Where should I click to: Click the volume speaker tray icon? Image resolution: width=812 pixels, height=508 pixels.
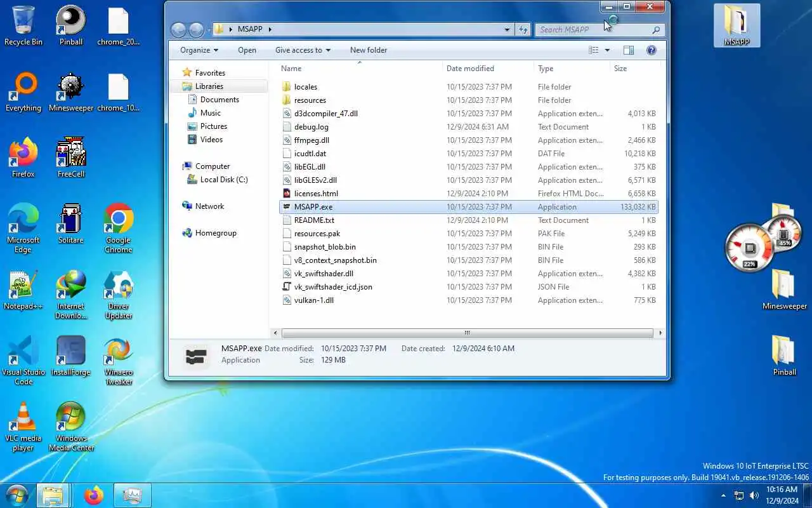click(754, 495)
